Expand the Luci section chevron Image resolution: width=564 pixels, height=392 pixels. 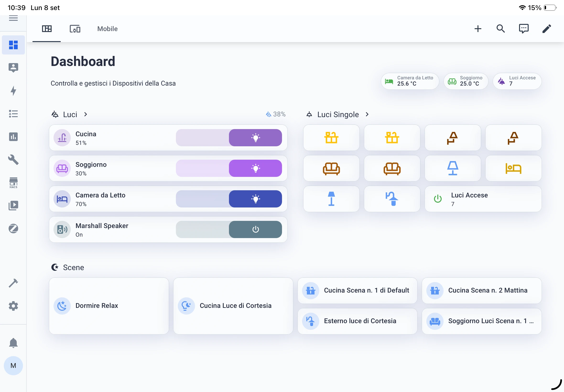(x=86, y=114)
